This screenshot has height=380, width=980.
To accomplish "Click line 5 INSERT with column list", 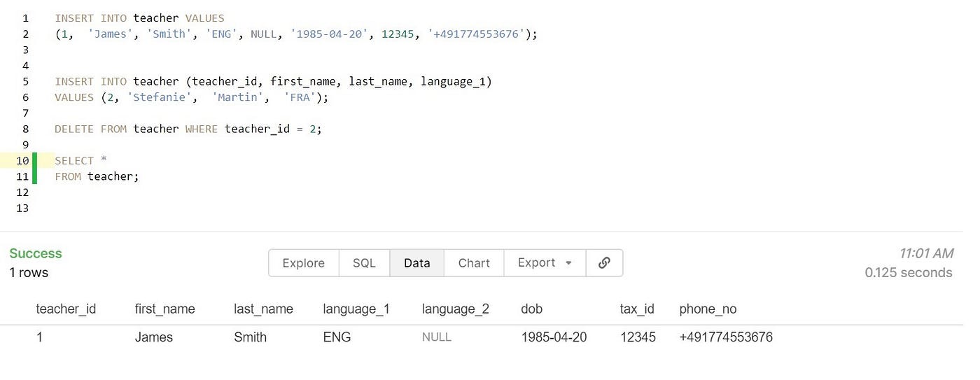I will tap(274, 81).
